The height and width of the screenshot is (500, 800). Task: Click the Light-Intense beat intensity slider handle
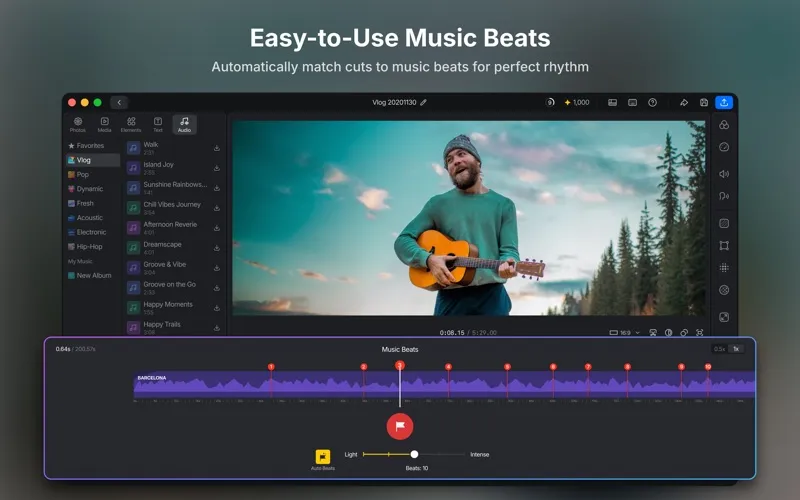coord(414,454)
